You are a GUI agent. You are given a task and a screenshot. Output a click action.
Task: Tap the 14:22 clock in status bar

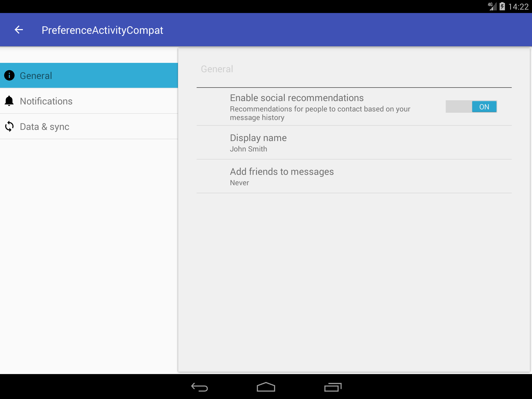pyautogui.click(x=518, y=6)
